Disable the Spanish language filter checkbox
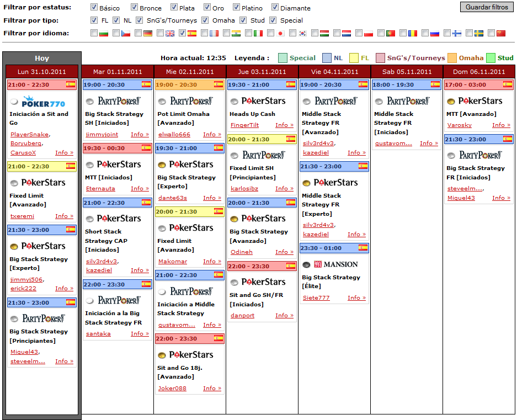 pyautogui.click(x=182, y=33)
